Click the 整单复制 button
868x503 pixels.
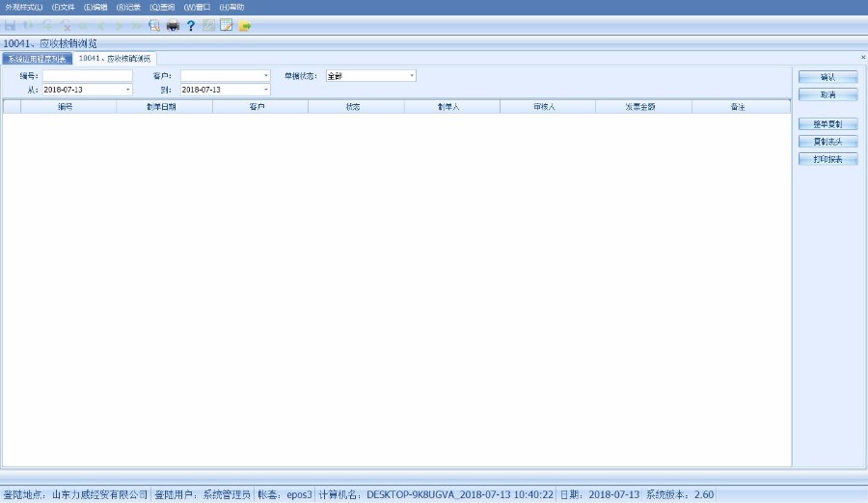828,124
